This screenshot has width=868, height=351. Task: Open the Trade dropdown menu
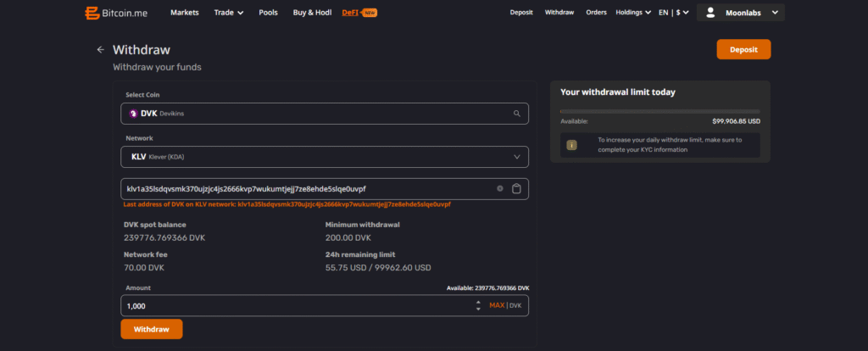coord(228,13)
